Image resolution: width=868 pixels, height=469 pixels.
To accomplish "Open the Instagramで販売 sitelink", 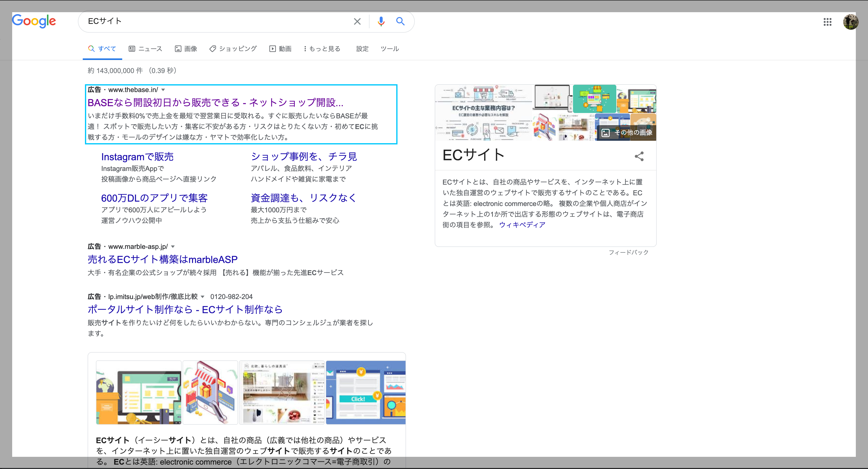I will coord(138,156).
